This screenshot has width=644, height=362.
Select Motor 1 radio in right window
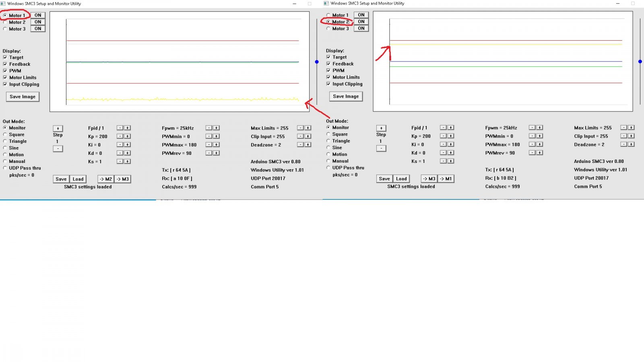click(328, 15)
